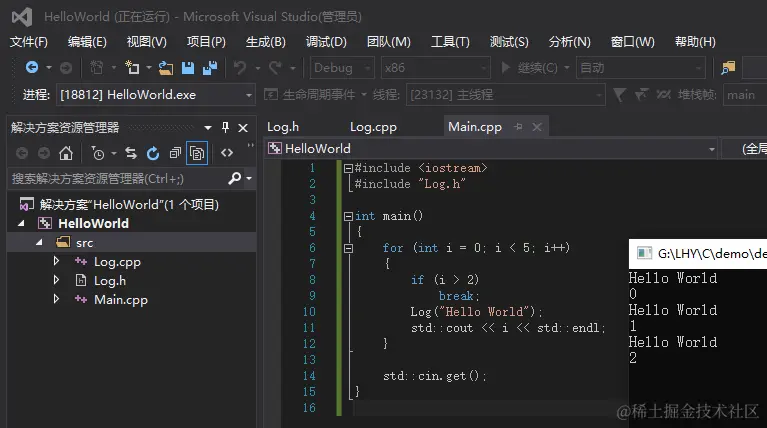
Task: Collapse the include block outline
Action: 348,168
